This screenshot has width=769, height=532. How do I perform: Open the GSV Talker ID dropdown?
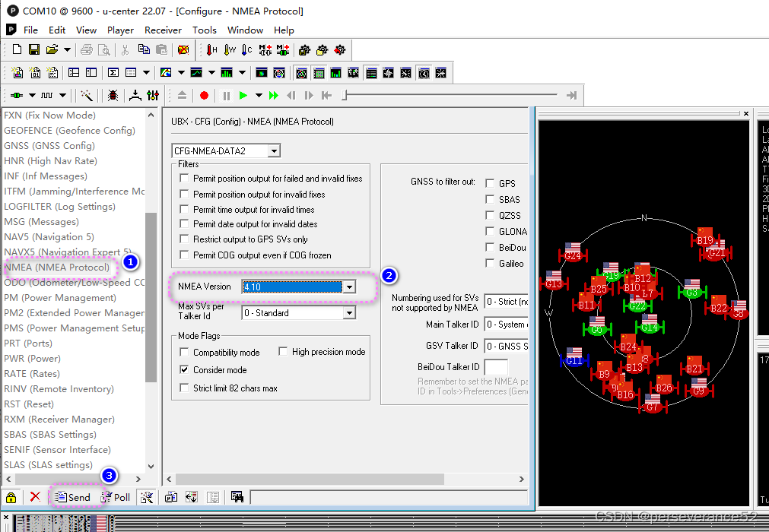(506, 346)
